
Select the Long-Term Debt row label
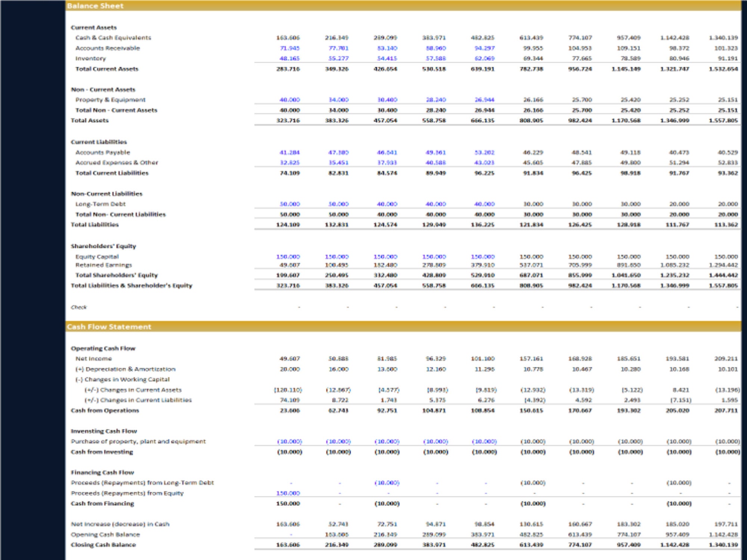(101, 204)
